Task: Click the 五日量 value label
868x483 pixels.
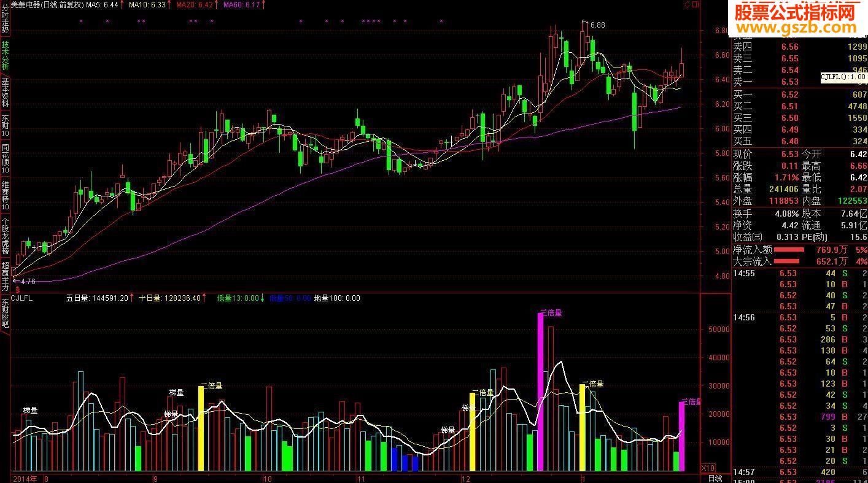Action: tap(98, 298)
